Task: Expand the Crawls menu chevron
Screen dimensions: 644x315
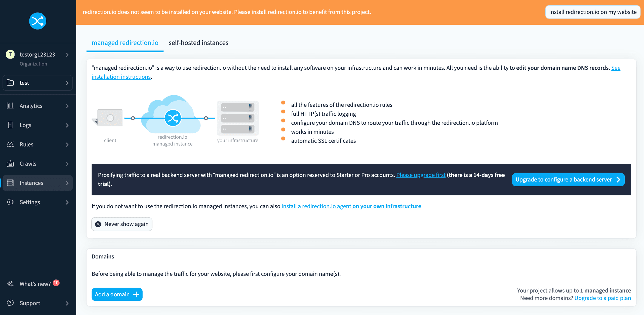Action: coord(67,164)
